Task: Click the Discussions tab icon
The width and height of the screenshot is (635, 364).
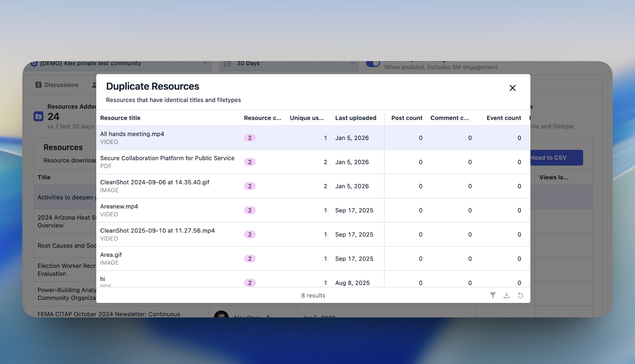Action: [38, 85]
